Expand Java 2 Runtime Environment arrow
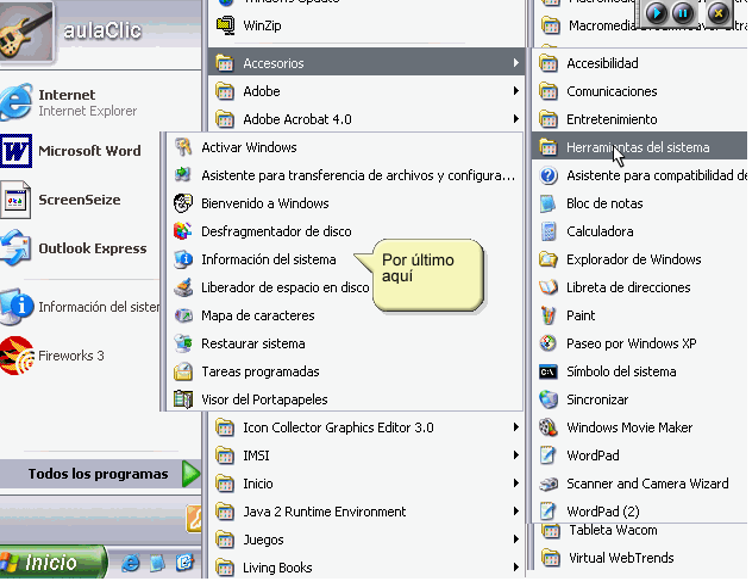Viewport: 756px width, 579px height. pyautogui.click(x=516, y=511)
